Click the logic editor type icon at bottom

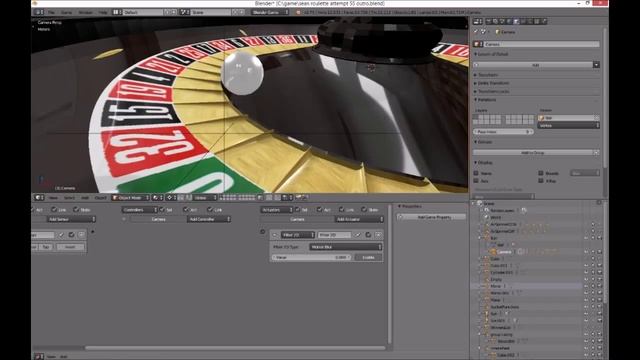[x=39, y=357]
